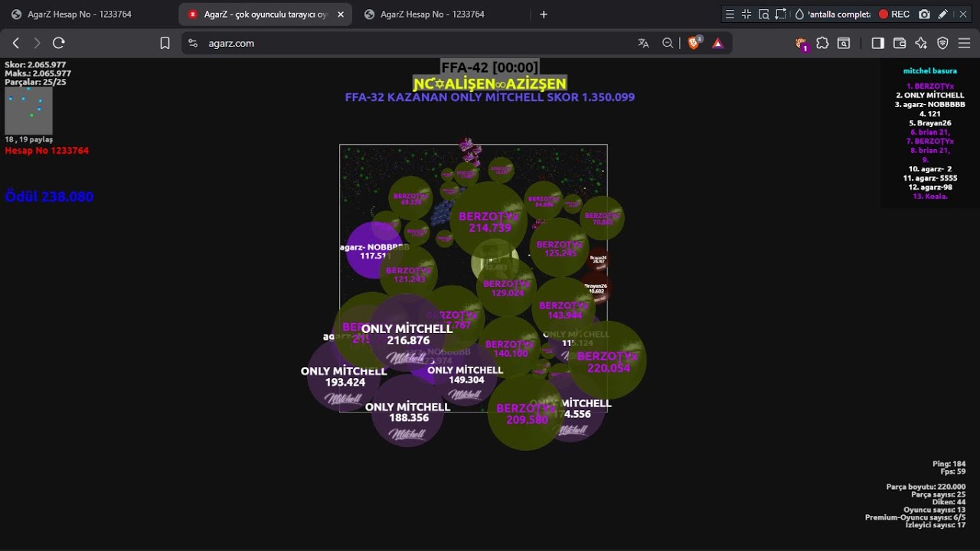Click the red Hesap No 1233764 text

47,151
